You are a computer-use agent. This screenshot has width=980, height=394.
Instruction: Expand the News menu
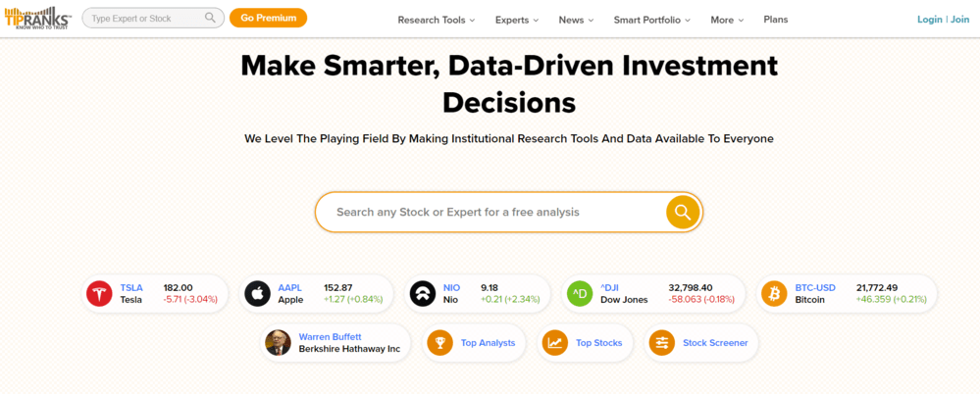pos(576,20)
